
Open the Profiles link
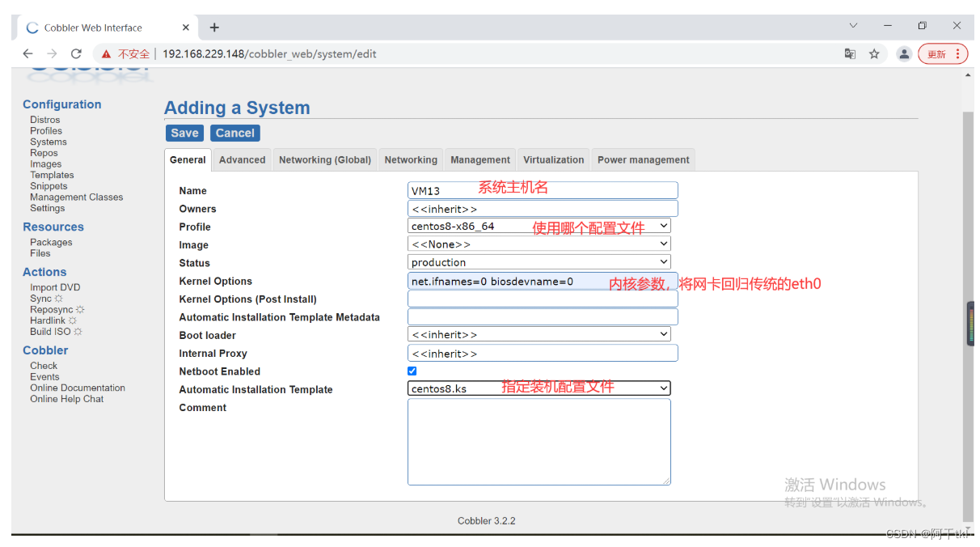[46, 131]
